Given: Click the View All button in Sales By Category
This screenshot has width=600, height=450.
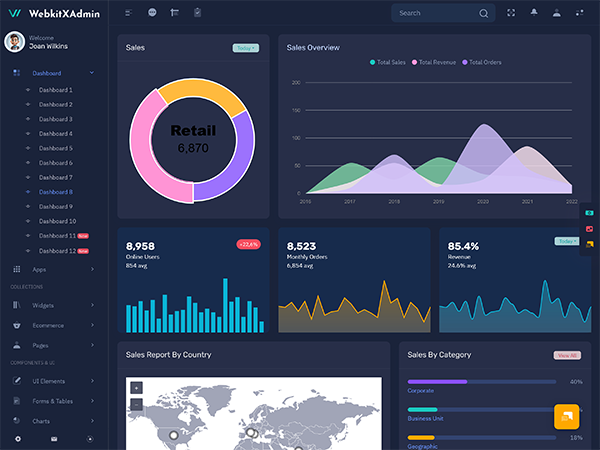Looking at the screenshot, I should 567,355.
